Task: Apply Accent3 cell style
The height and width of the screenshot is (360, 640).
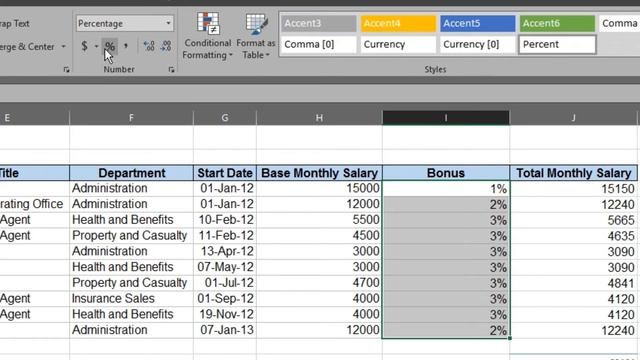Action: pos(318,23)
